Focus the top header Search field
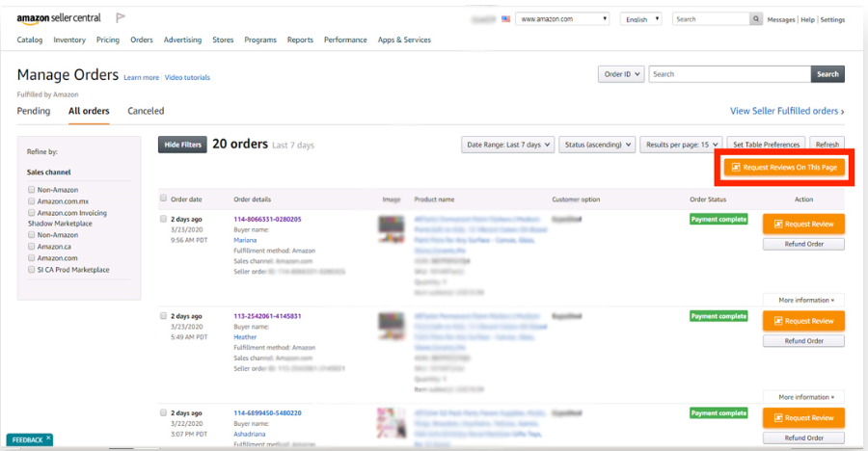868x451 pixels. (x=711, y=19)
